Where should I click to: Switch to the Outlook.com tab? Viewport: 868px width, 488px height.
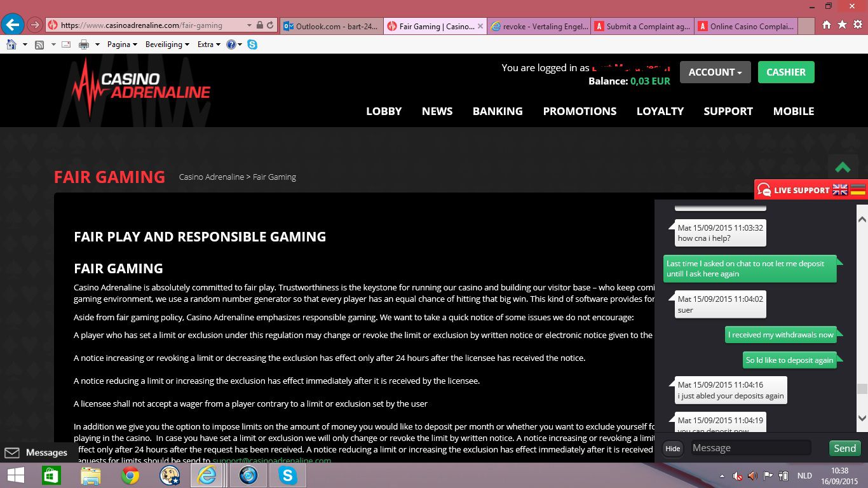point(331,26)
